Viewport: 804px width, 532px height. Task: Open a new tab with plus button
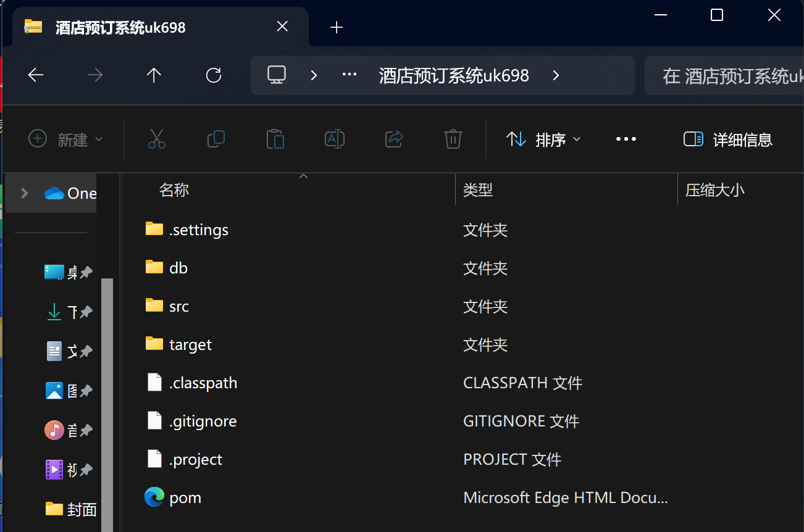(337, 27)
